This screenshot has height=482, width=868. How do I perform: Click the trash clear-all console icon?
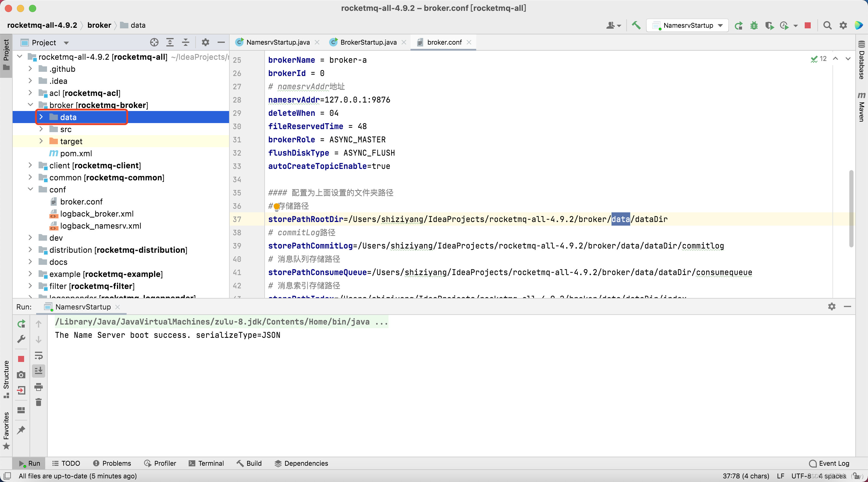point(38,402)
